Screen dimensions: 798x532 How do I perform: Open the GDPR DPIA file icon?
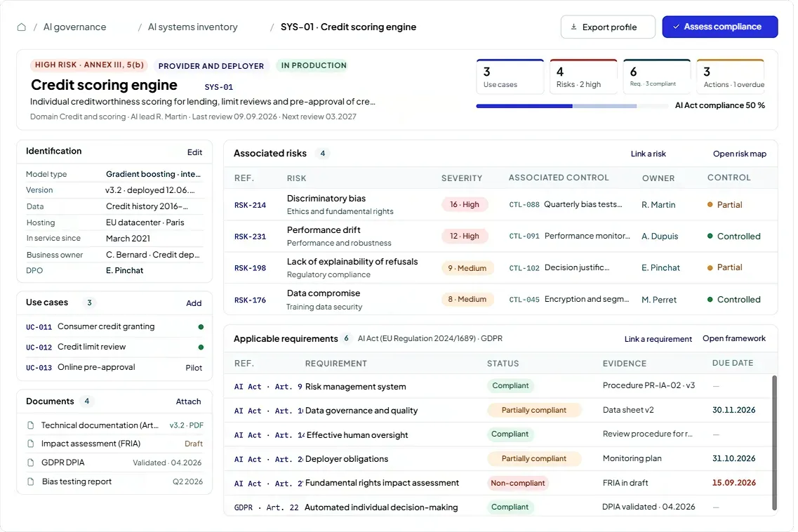31,463
